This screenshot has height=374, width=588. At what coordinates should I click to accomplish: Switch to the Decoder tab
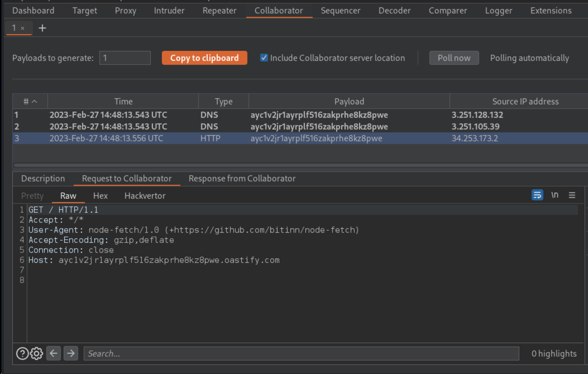[394, 10]
